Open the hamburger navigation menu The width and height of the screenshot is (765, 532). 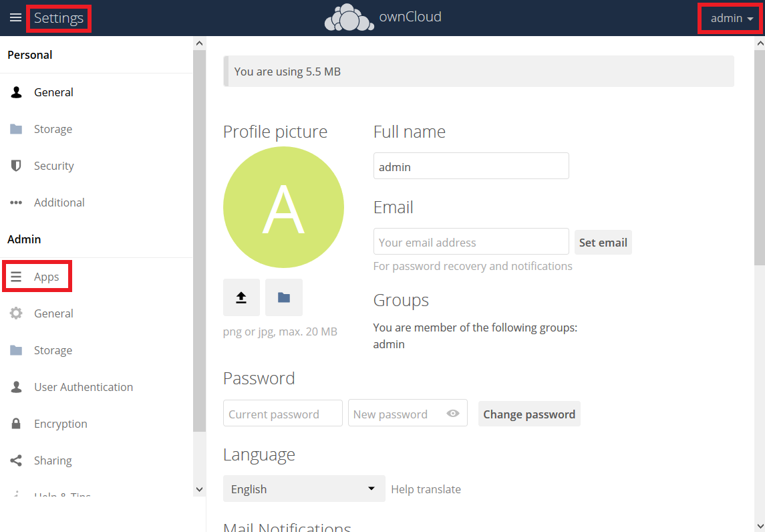[15, 18]
